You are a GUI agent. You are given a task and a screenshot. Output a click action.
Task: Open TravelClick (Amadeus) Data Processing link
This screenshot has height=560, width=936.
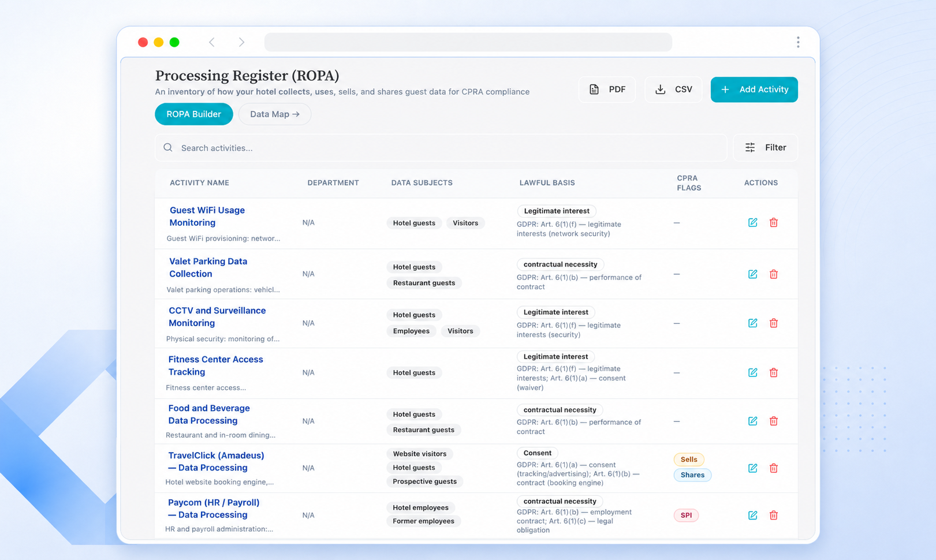coord(216,461)
